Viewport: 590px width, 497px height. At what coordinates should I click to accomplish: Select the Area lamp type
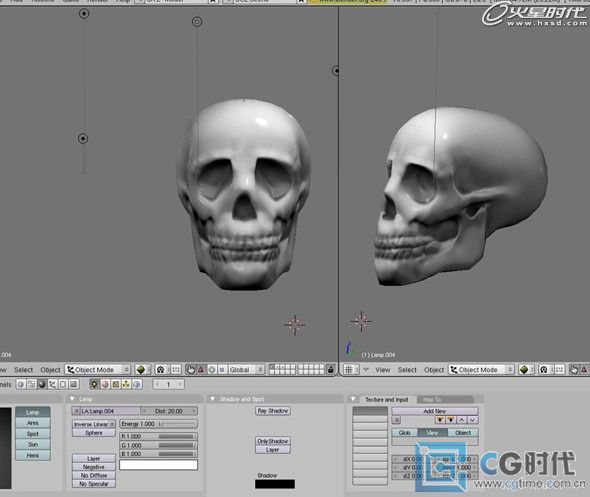tap(33, 423)
